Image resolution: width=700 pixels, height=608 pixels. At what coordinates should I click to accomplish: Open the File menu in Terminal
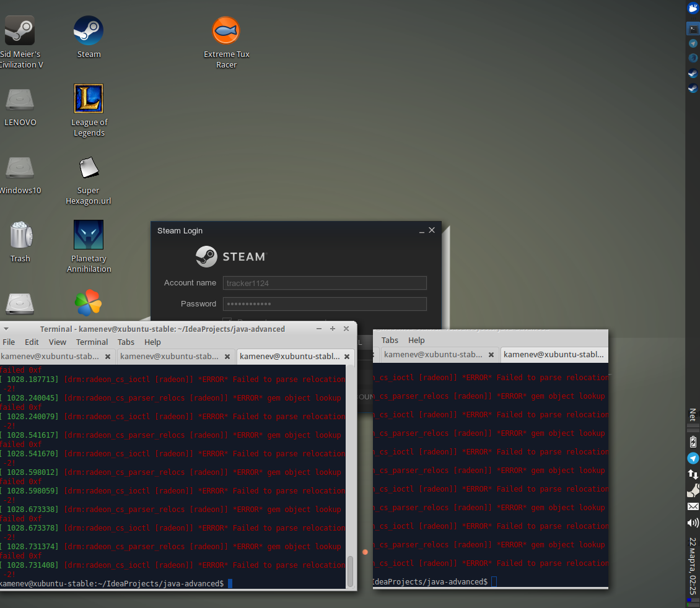point(9,342)
